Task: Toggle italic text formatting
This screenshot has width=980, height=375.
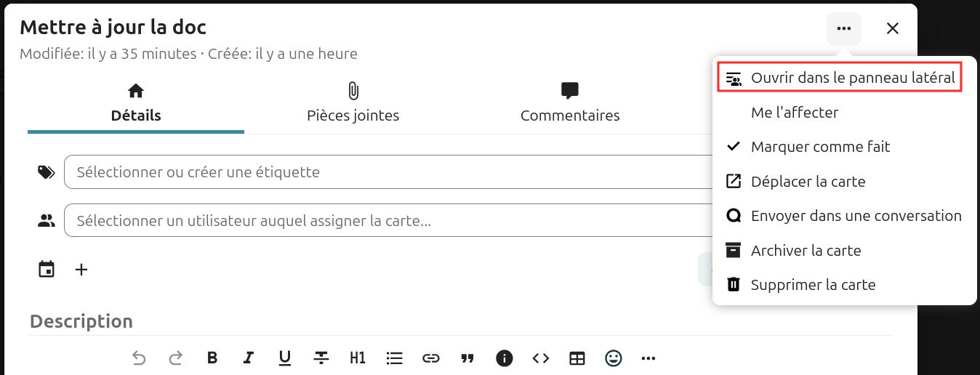Action: coord(249,358)
